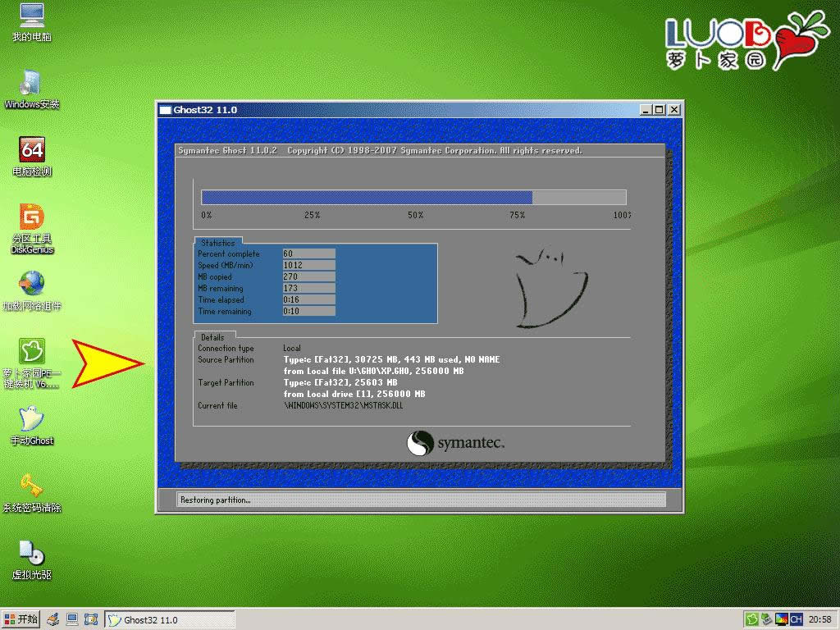Open the 我的电脑 desktop icon
840x630 pixels.
pyautogui.click(x=32, y=22)
